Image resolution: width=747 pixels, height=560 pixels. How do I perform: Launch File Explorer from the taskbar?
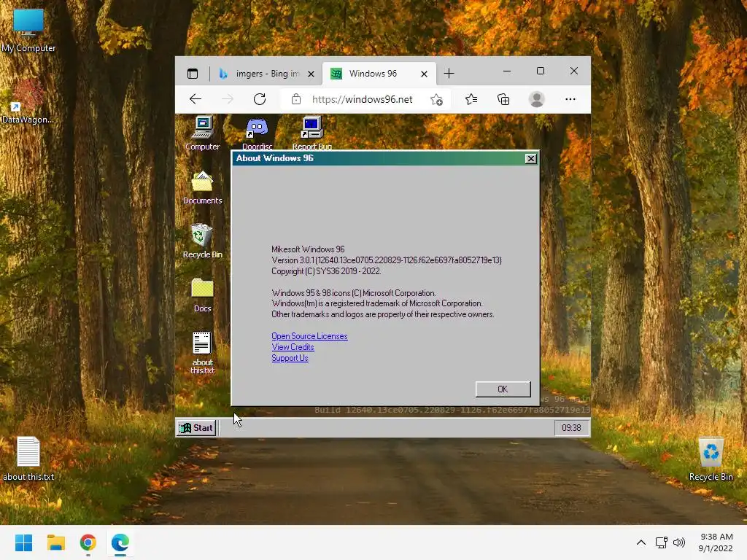[55, 542]
